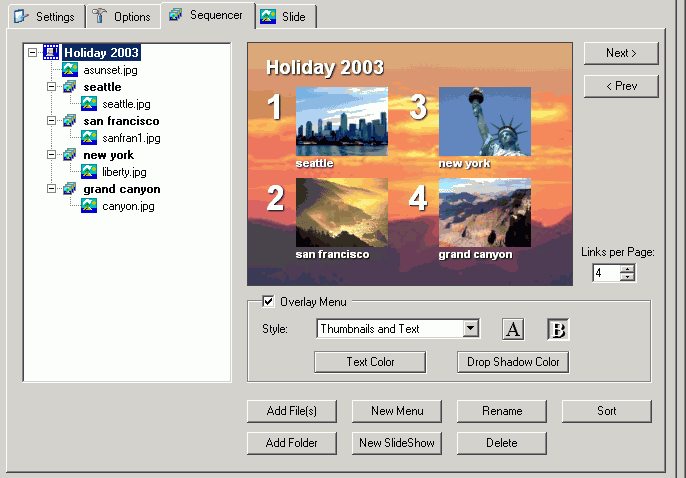Click the Slide tab picture icon
This screenshot has height=478, width=686.
[x=268, y=17]
